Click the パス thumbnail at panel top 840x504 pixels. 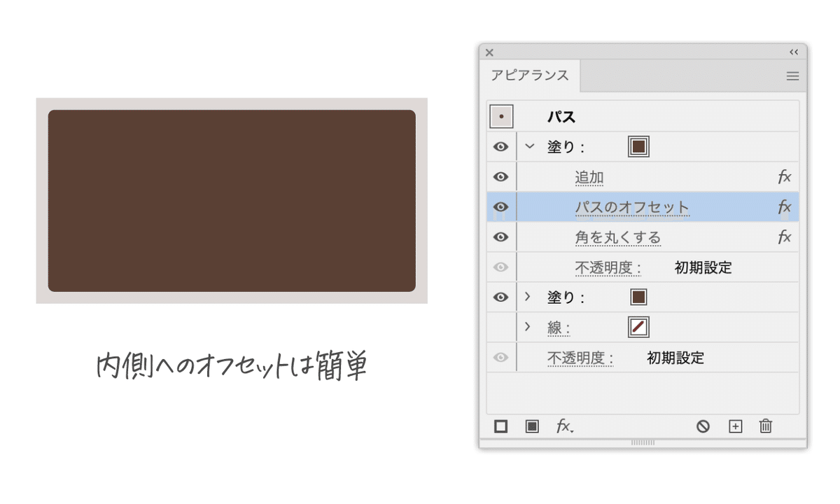pyautogui.click(x=501, y=116)
